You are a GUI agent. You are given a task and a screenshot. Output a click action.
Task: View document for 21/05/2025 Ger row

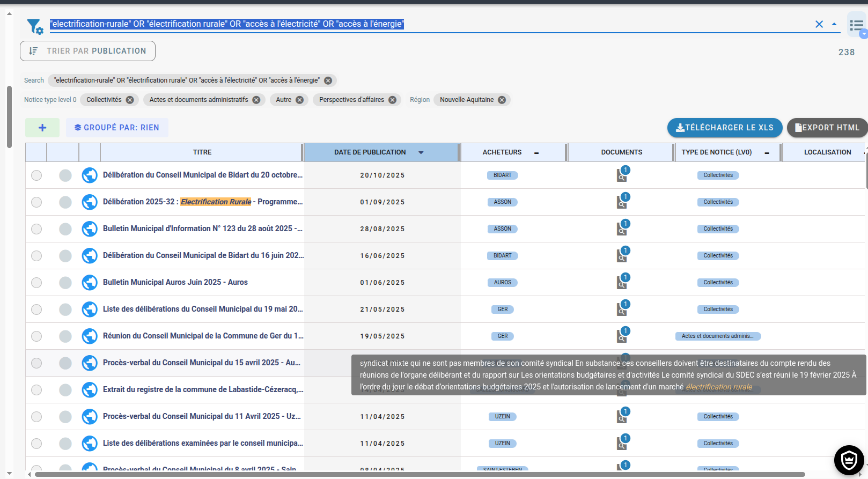(x=622, y=308)
